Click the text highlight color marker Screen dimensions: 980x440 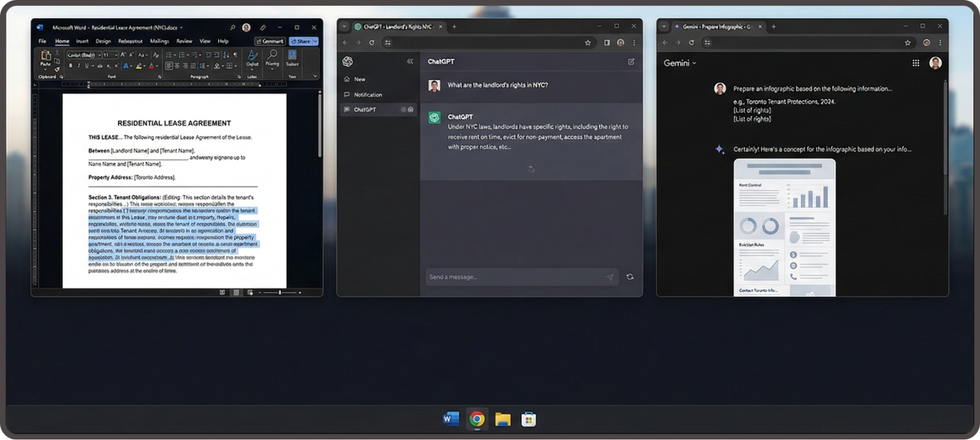pos(139,66)
